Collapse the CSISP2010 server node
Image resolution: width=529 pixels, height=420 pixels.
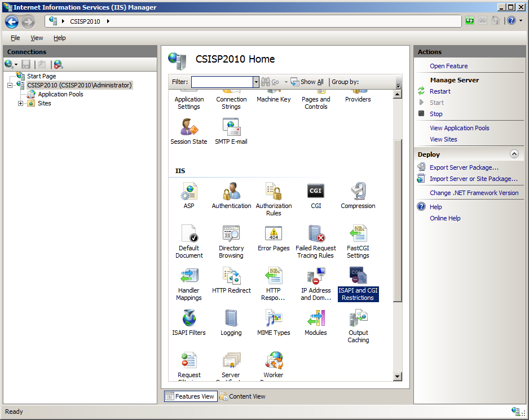point(10,85)
